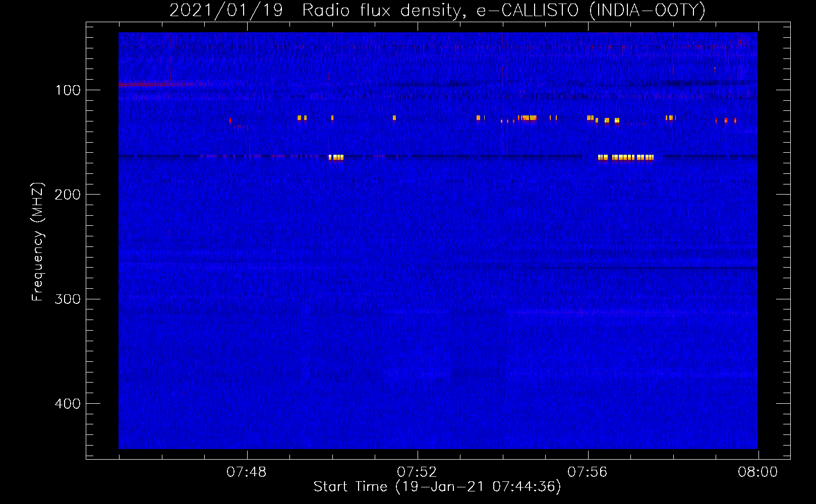The height and width of the screenshot is (504, 816).
Task: Click the 'Frequency (MHZ)' axis label
Action: point(37,241)
